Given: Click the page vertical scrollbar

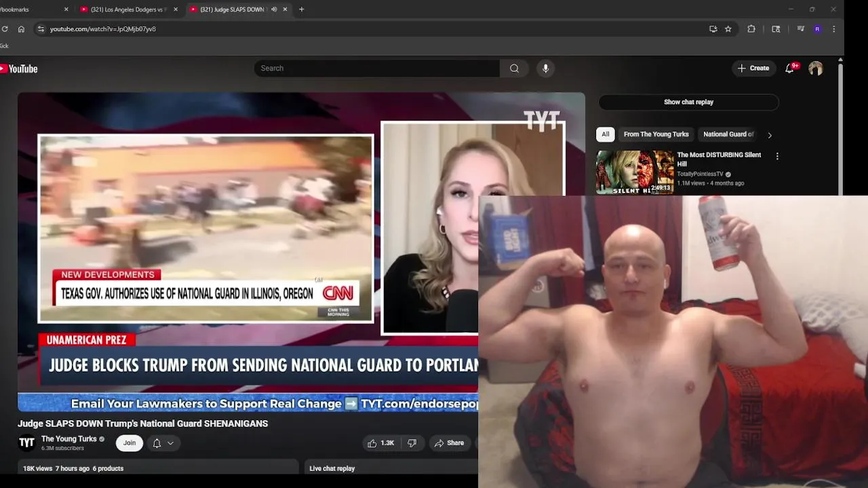Looking at the screenshot, I should pos(840,129).
